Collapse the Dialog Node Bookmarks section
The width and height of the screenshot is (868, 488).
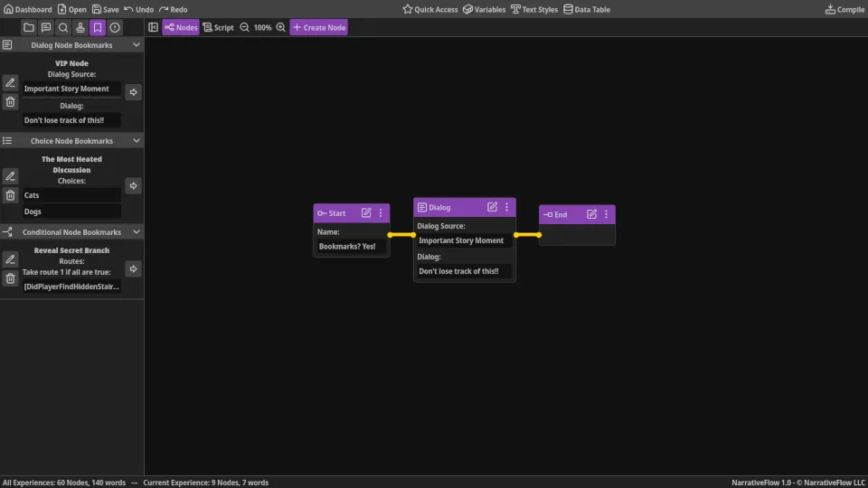pyautogui.click(x=137, y=44)
